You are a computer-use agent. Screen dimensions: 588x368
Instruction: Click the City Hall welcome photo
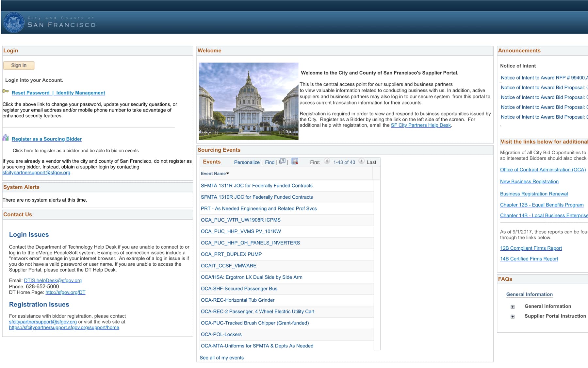tap(249, 101)
